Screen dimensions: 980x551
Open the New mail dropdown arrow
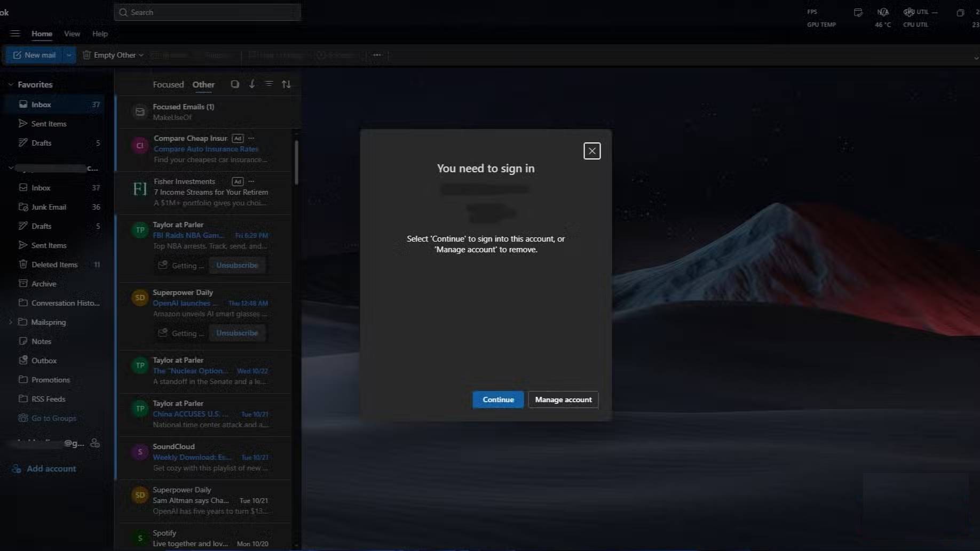pos(69,55)
